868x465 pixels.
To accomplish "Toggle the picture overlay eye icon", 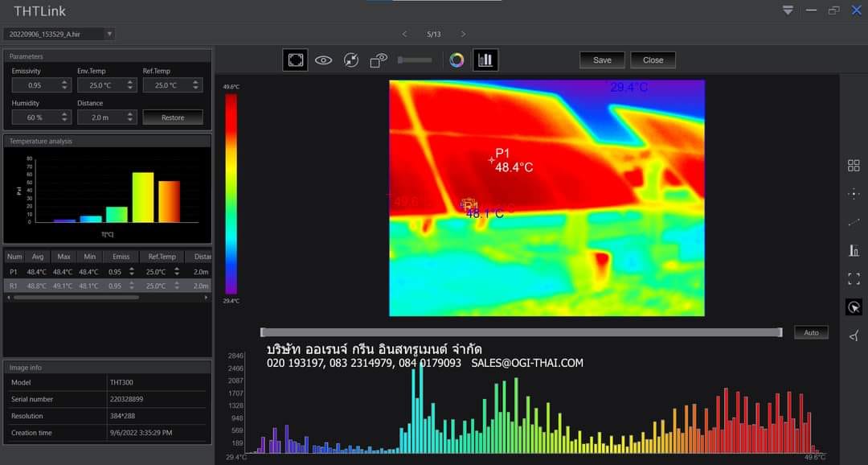I will tap(379, 60).
